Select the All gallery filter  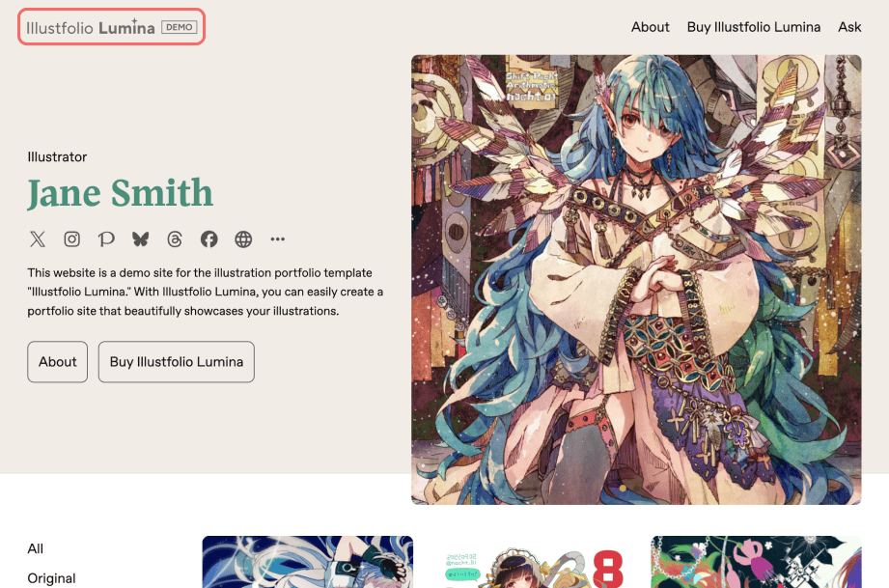(x=35, y=548)
